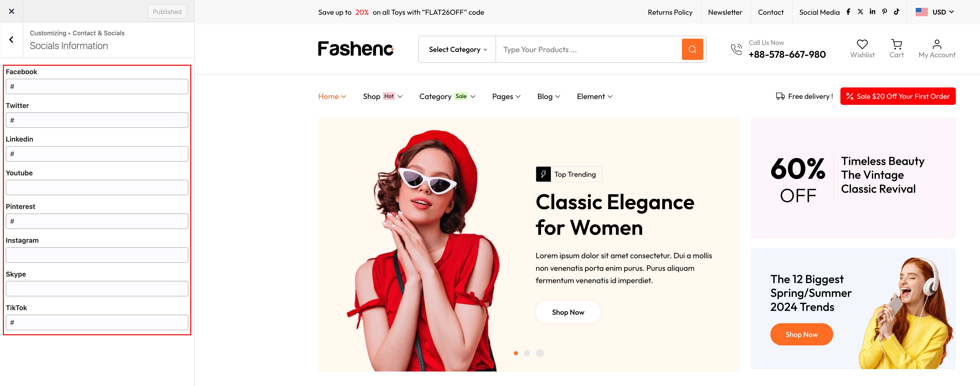Click the orange Shop Now button
The width and height of the screenshot is (980, 386).
tap(802, 334)
